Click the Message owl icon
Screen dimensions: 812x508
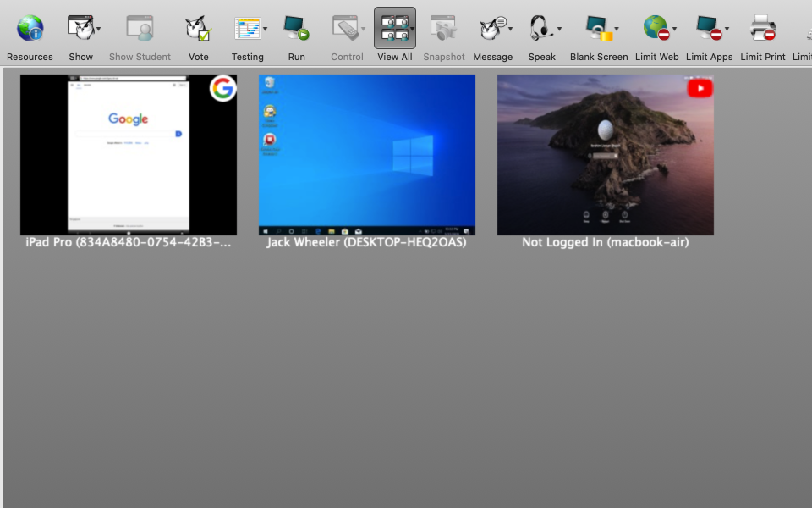[491, 30]
